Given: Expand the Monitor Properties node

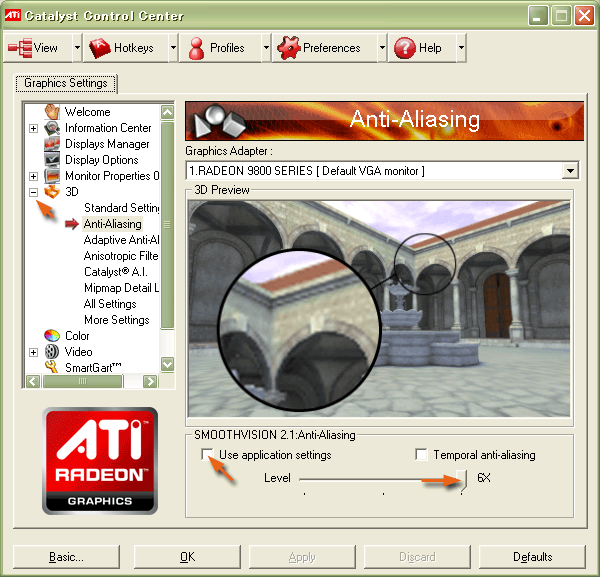Looking at the screenshot, I should (34, 176).
